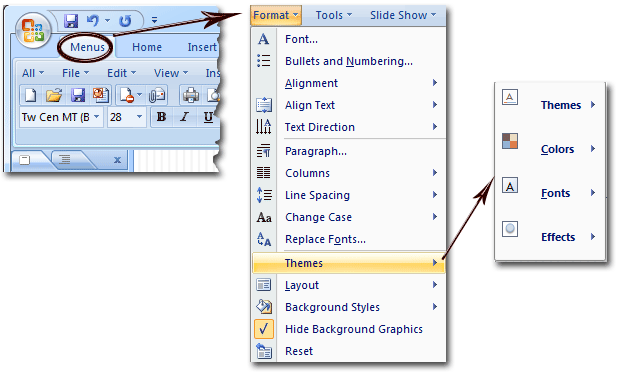Expand the Align Text submenu

click(x=349, y=105)
